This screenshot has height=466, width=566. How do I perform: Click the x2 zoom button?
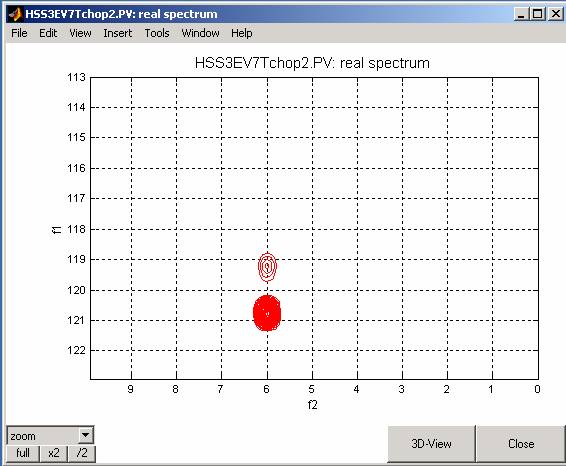54,453
